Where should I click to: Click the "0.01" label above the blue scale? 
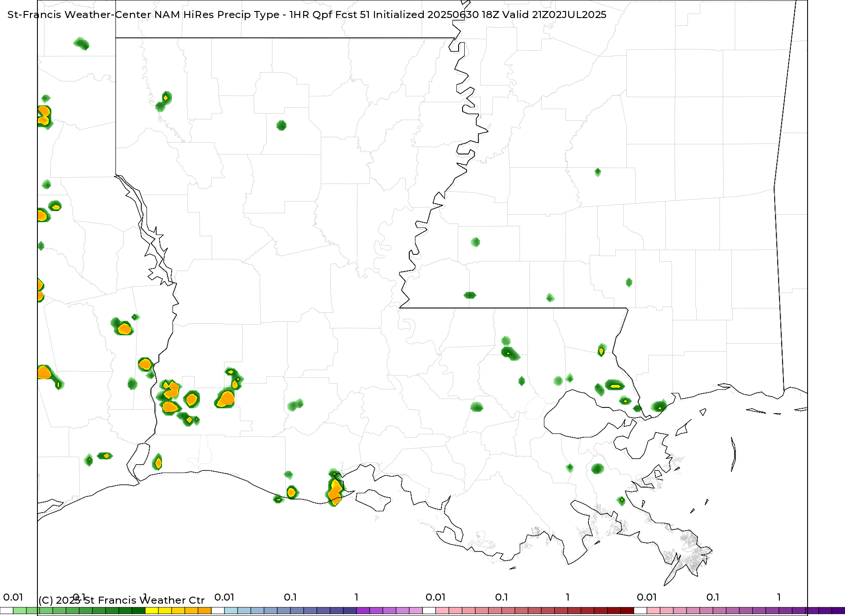click(x=224, y=597)
